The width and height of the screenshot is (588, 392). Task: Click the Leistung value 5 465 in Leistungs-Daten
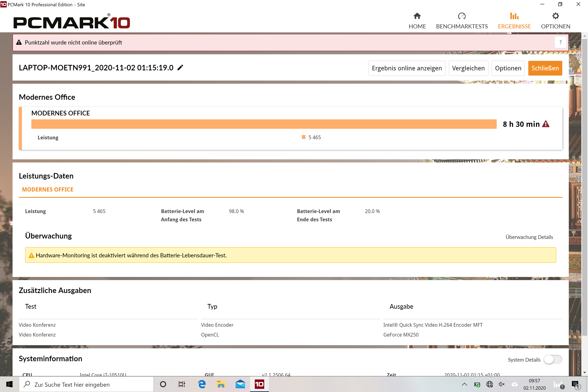click(x=99, y=211)
